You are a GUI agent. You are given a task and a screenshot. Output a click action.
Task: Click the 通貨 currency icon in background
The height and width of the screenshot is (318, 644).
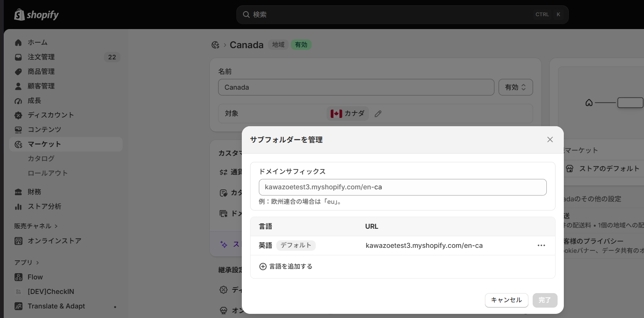coord(224,172)
